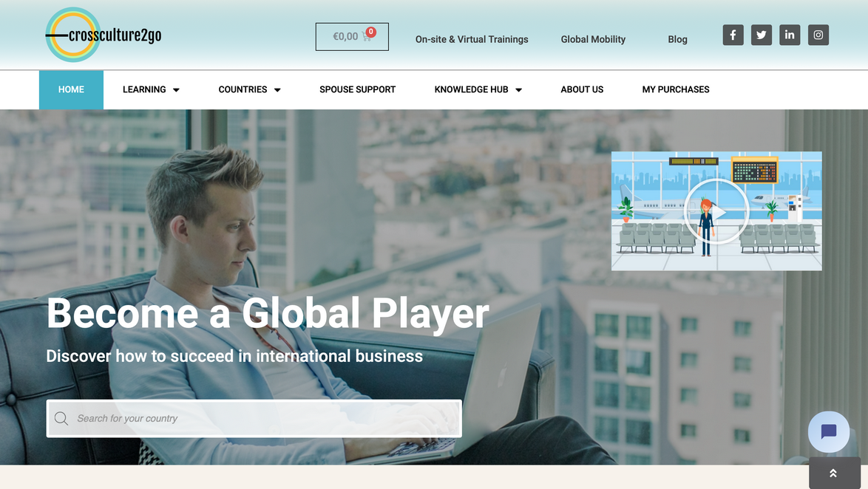Select the Home menu item
Viewport: 868px width, 489px height.
[x=72, y=89]
